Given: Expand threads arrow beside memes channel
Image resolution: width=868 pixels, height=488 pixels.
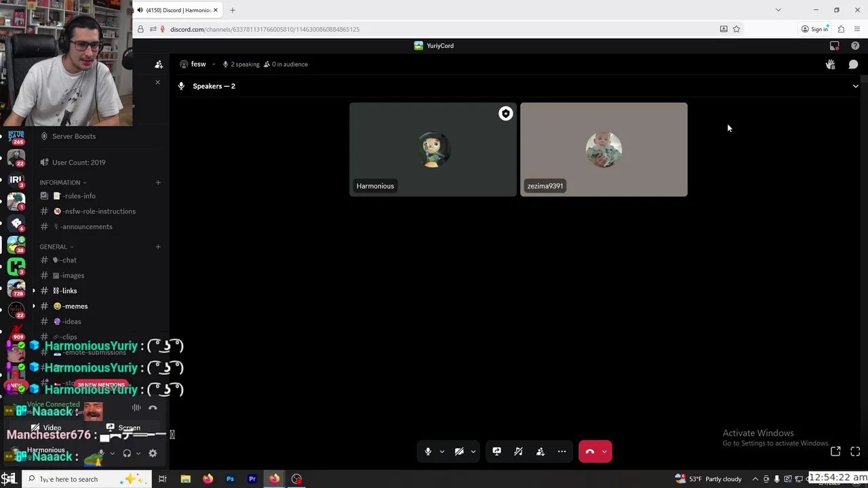Looking at the screenshot, I should point(34,306).
